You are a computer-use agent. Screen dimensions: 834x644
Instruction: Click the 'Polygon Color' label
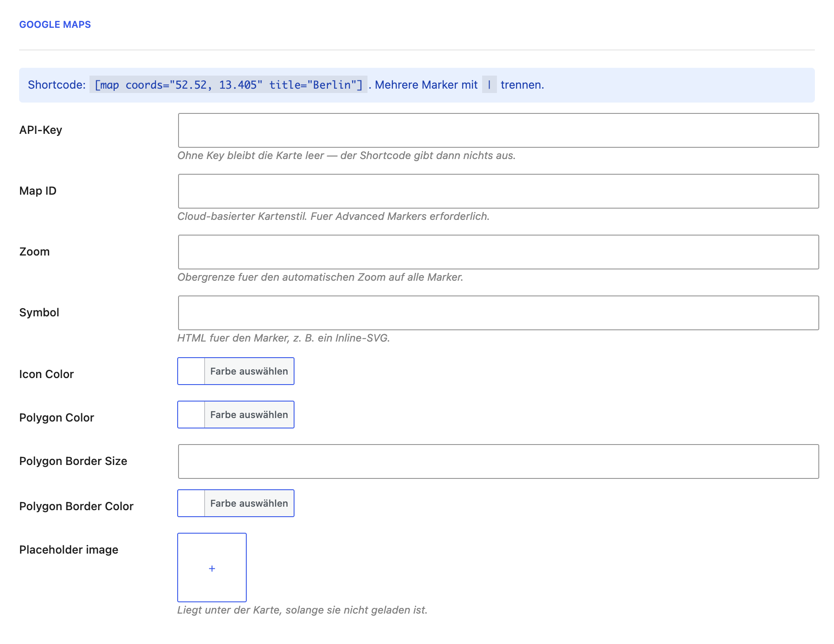click(x=56, y=418)
